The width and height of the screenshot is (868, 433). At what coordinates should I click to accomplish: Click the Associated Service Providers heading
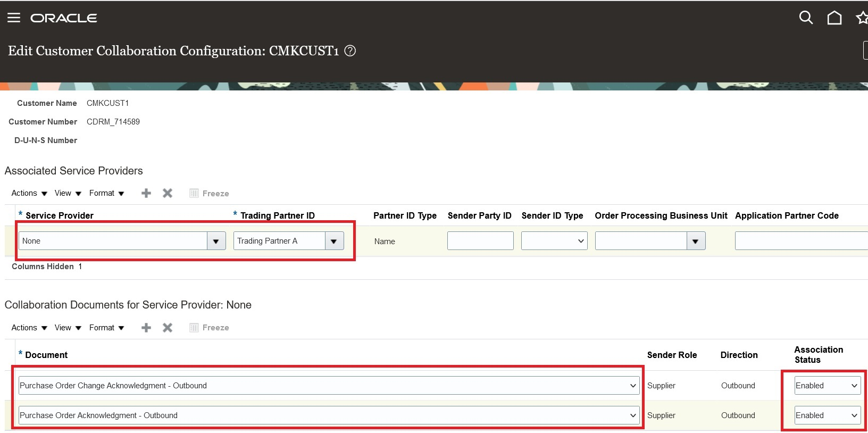click(x=73, y=171)
